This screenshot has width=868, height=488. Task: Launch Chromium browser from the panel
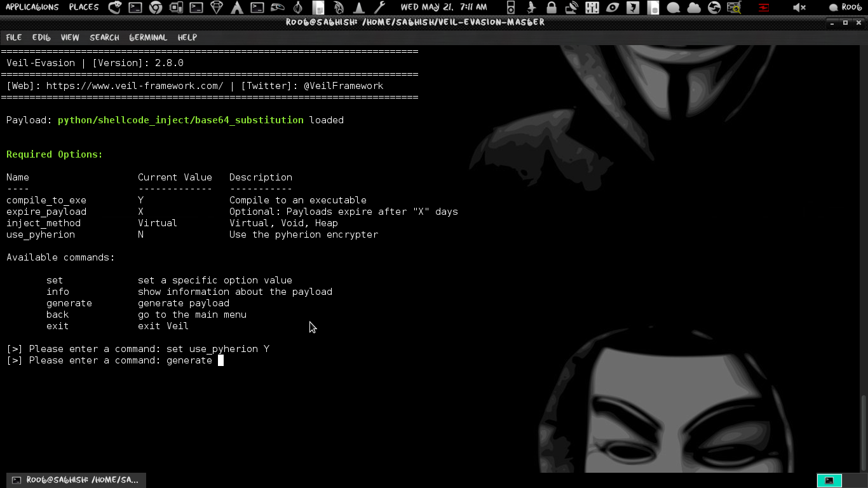(x=155, y=8)
